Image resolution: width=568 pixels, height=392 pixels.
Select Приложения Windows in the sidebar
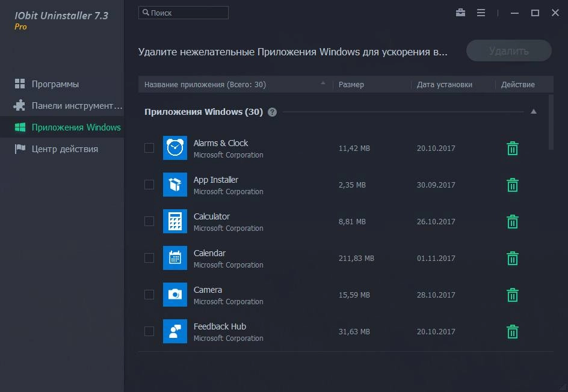point(62,127)
